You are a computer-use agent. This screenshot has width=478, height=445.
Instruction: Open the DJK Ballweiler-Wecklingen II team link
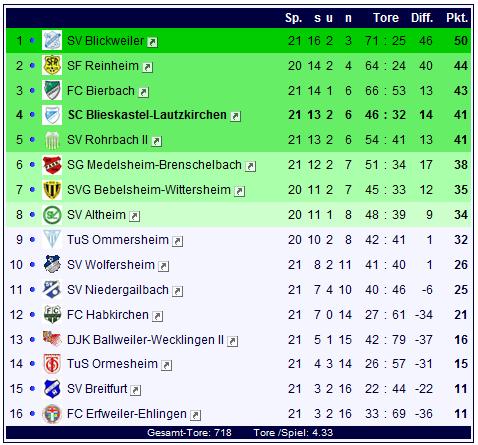pos(145,340)
